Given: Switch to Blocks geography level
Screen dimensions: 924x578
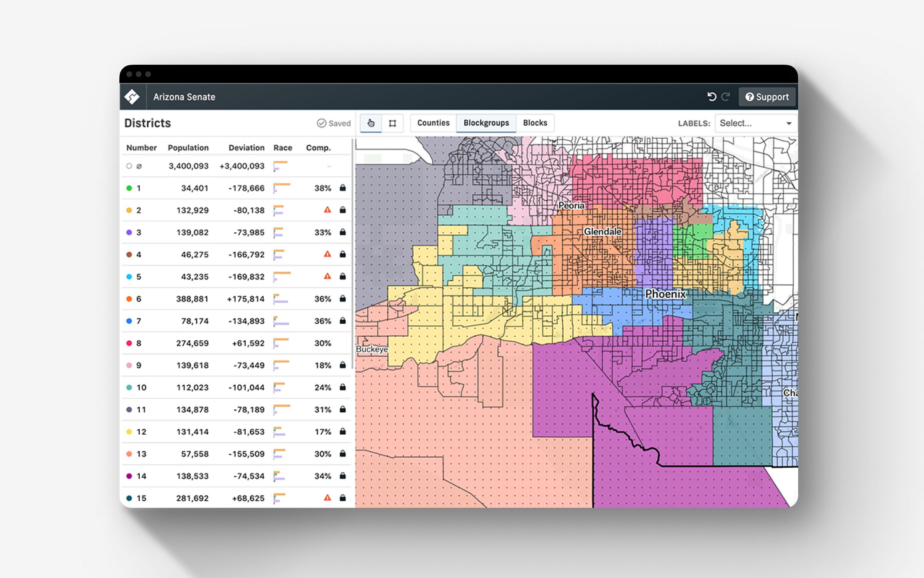Looking at the screenshot, I should coord(535,123).
